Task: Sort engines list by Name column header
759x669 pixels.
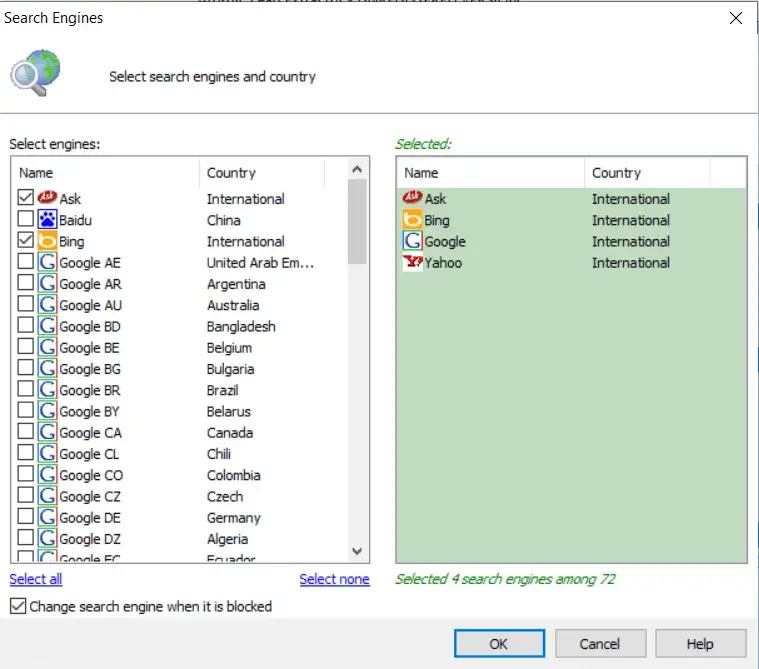Action: (x=105, y=173)
